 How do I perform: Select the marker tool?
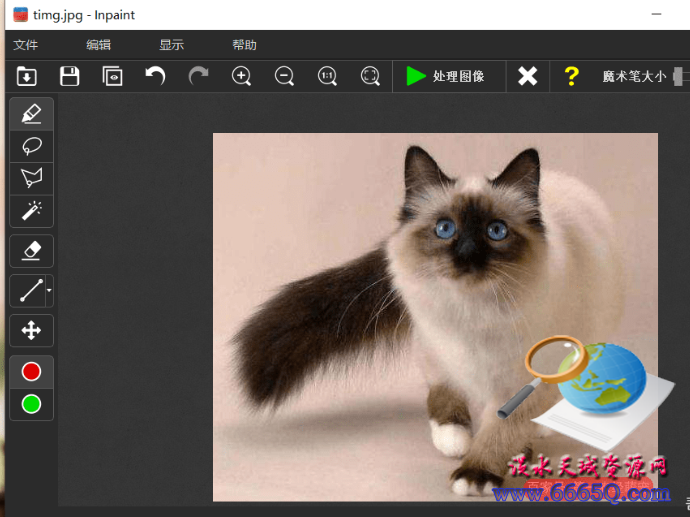[31, 114]
